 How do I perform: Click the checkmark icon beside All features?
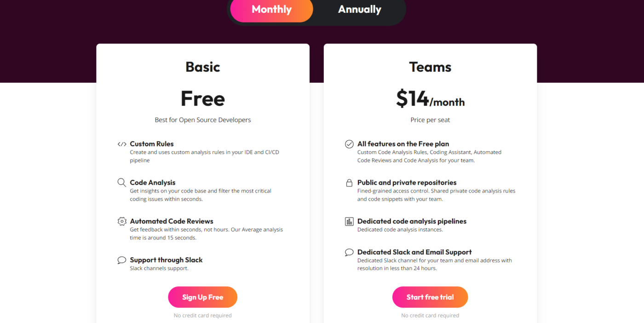click(x=349, y=144)
